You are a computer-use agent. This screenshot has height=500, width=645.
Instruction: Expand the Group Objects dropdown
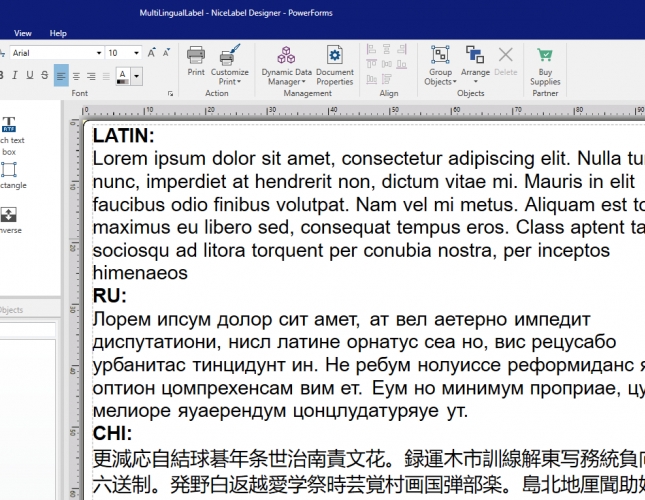[x=440, y=62]
